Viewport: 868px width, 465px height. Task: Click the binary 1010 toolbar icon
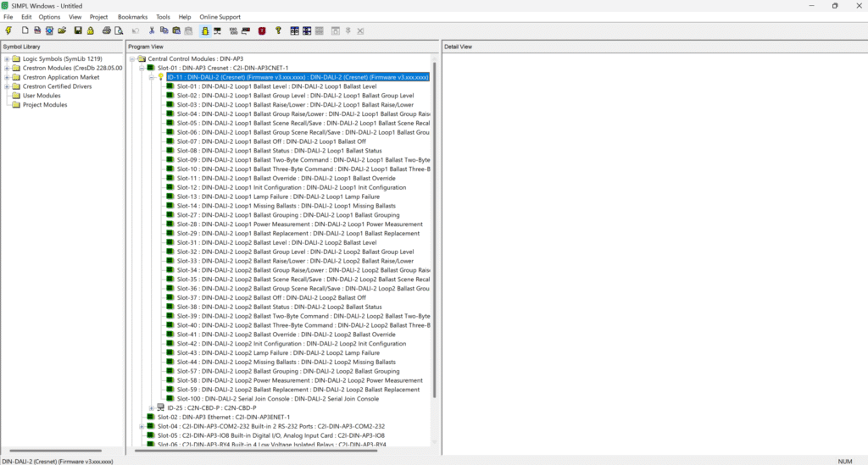pos(234,31)
